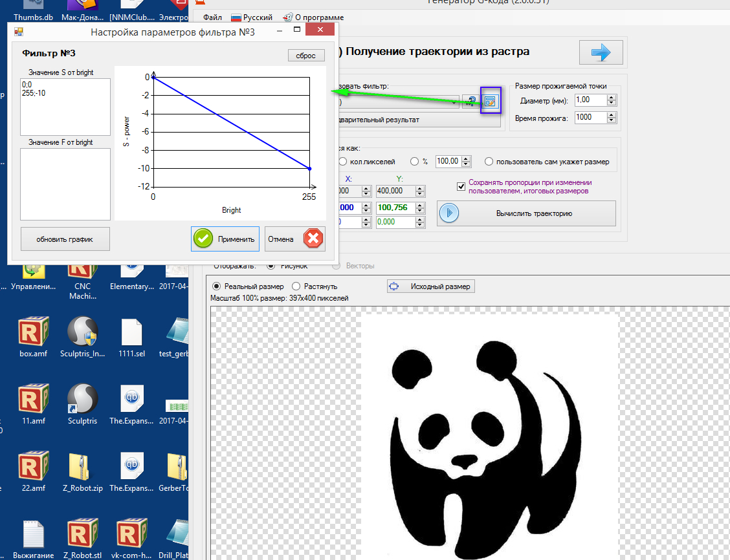
Task: Select пользователь сам укажет размер option
Action: (x=489, y=162)
